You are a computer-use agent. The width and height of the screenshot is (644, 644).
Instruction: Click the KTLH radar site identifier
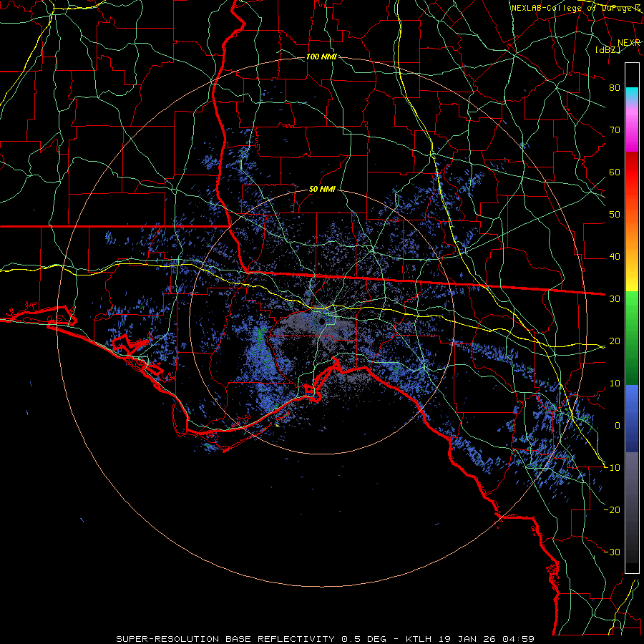point(419,639)
